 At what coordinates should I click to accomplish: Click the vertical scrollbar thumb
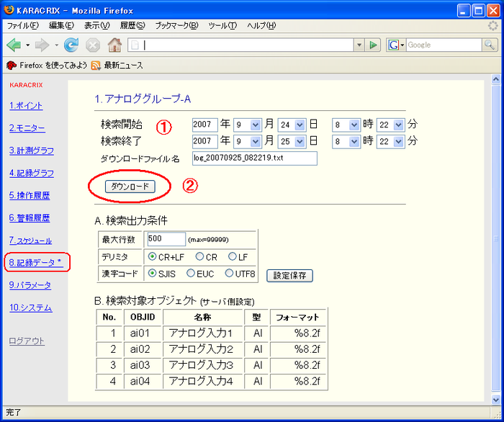tap(496, 238)
